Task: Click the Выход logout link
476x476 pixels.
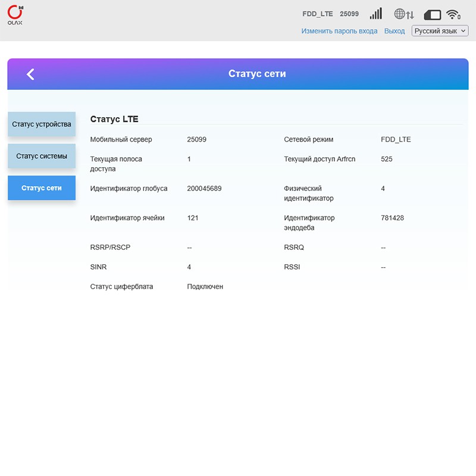Action: point(394,31)
